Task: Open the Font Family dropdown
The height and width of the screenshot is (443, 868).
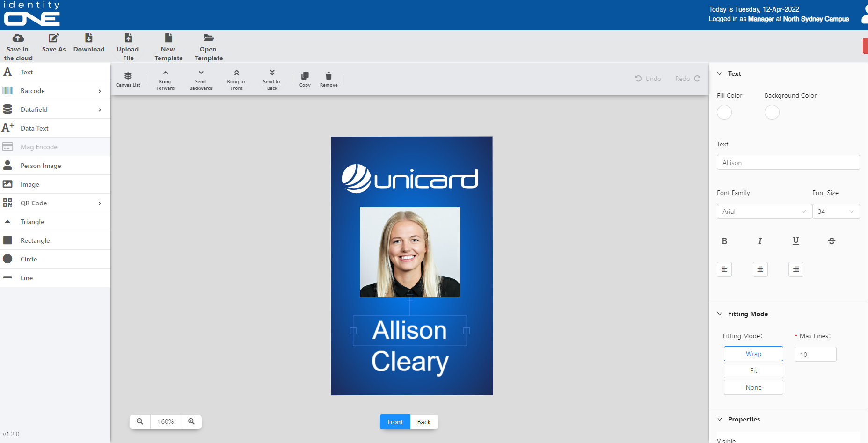Action: coord(764,211)
